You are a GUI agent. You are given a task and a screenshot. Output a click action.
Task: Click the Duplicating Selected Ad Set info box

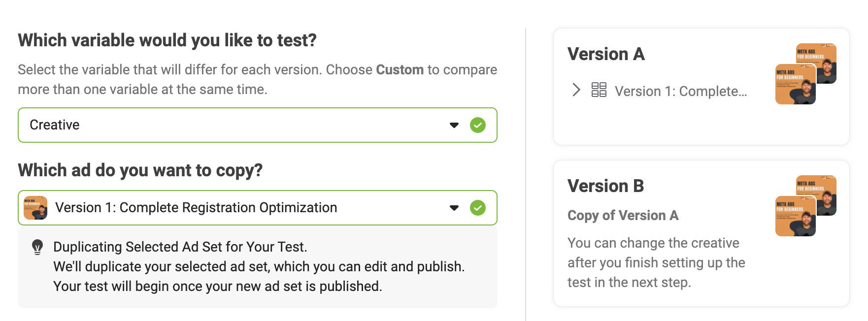[x=257, y=267]
